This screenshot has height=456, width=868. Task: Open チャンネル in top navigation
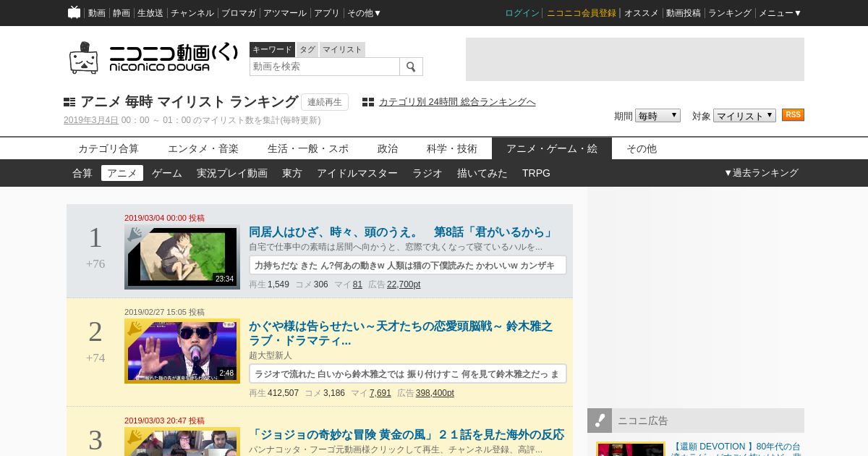click(x=192, y=13)
